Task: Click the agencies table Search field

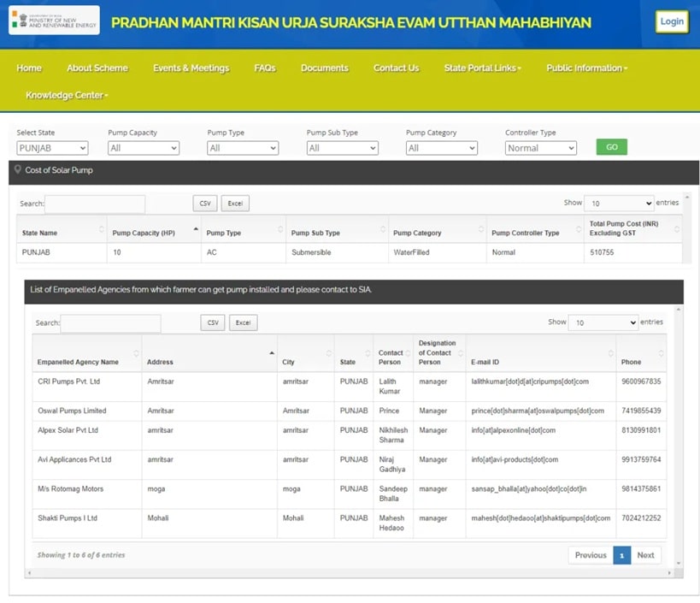Action: click(x=111, y=323)
